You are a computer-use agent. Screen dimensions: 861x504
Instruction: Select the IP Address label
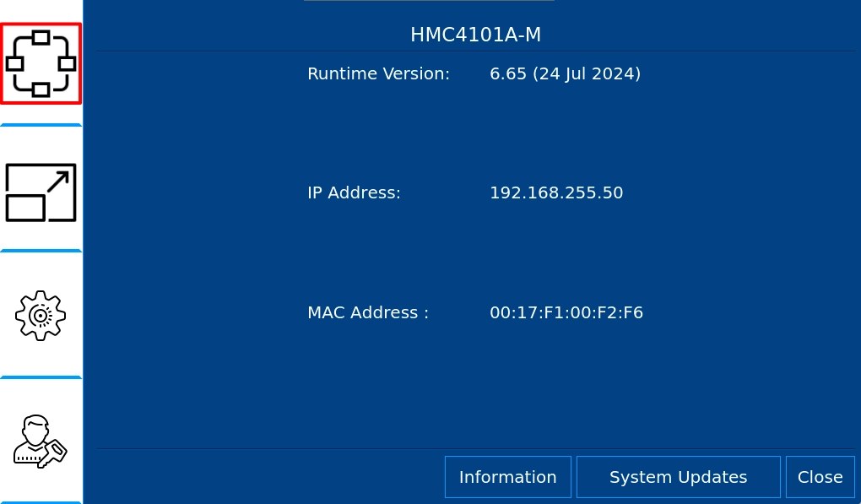[x=354, y=192]
